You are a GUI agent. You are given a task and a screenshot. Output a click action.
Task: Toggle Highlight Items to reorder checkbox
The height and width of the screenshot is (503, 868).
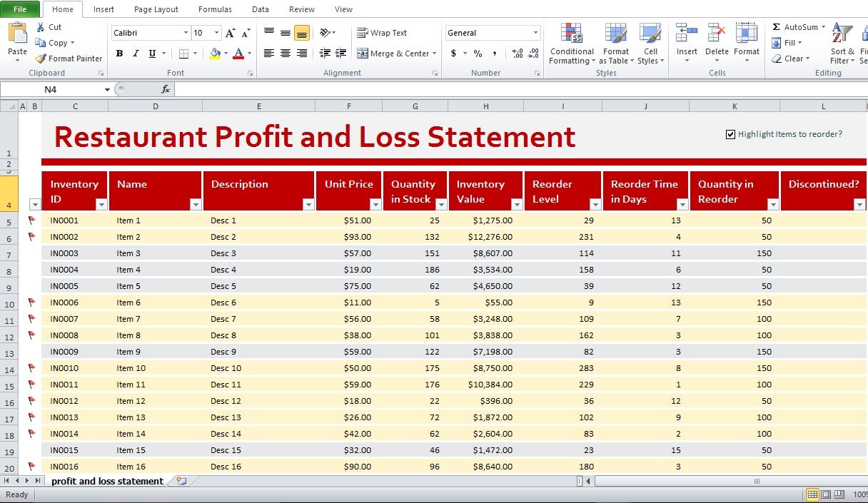point(730,134)
